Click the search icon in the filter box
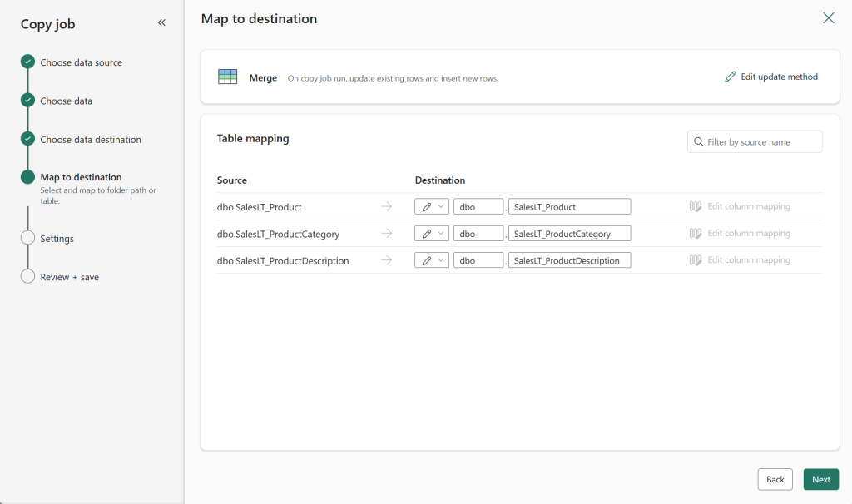This screenshot has height=504, width=852. [698, 141]
